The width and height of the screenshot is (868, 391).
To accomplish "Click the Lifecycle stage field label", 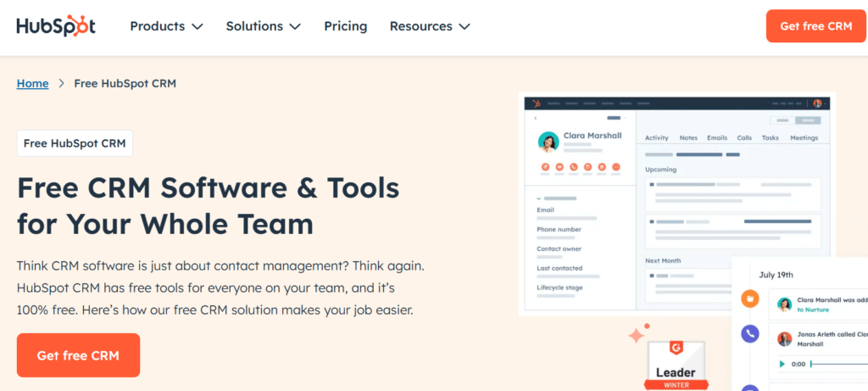I will [x=559, y=288].
